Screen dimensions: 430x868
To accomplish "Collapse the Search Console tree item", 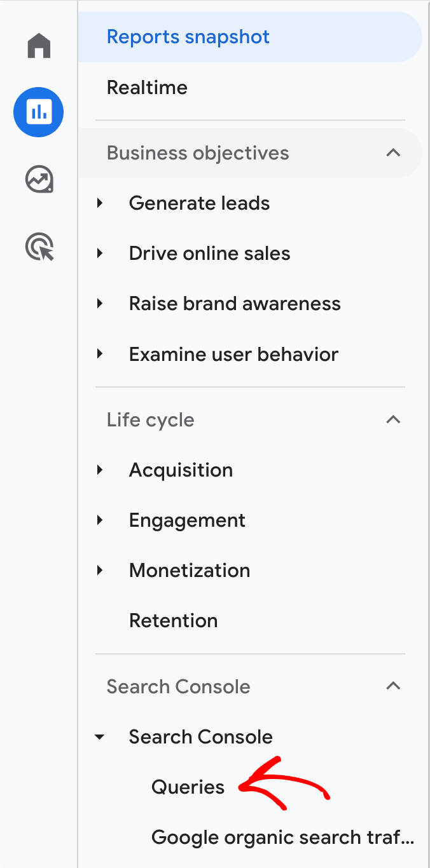I will pyautogui.click(x=100, y=736).
